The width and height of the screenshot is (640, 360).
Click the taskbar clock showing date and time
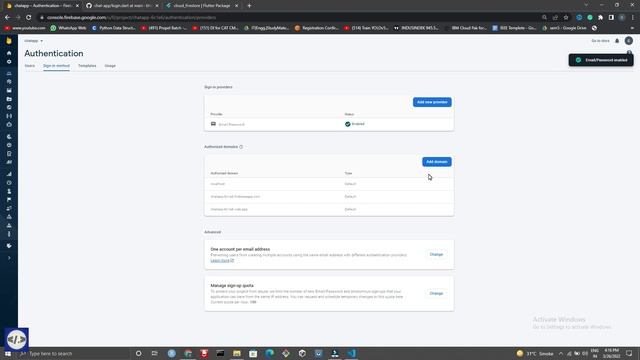[611, 353]
